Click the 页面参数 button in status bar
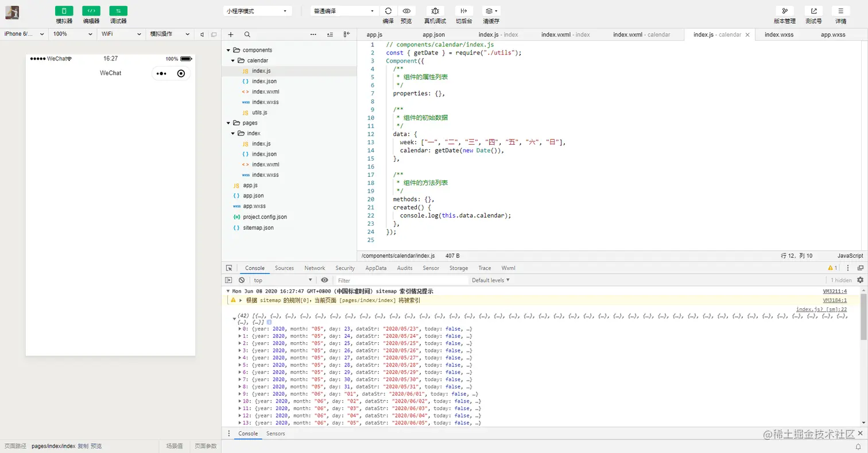Image resolution: width=868 pixels, height=453 pixels. click(206, 446)
